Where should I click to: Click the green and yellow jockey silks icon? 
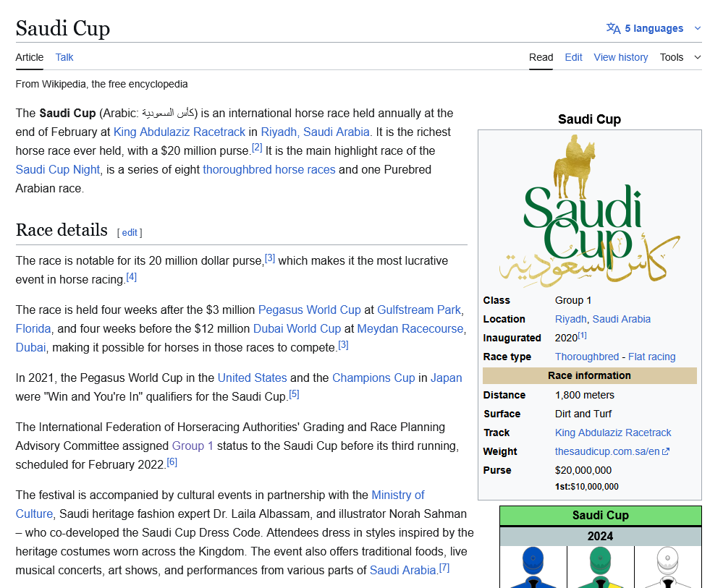coord(601,568)
